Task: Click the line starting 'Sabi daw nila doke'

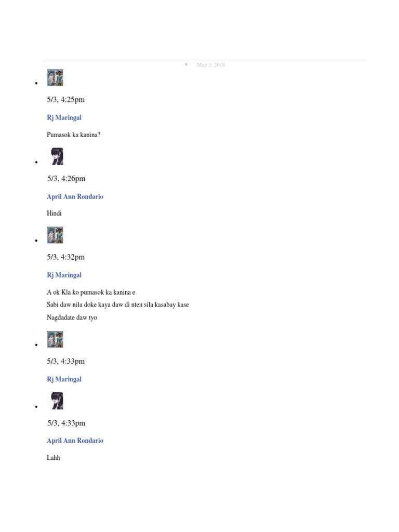Action: pos(118,304)
